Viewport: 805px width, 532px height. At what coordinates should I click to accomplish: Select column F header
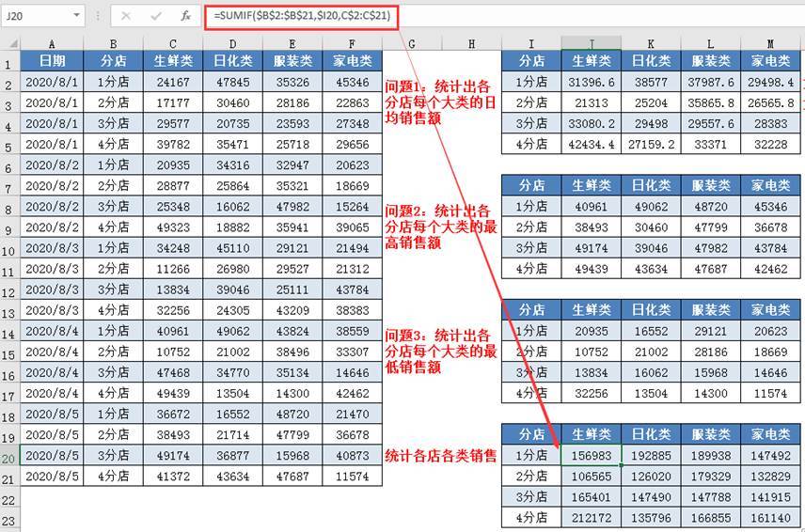click(x=352, y=44)
